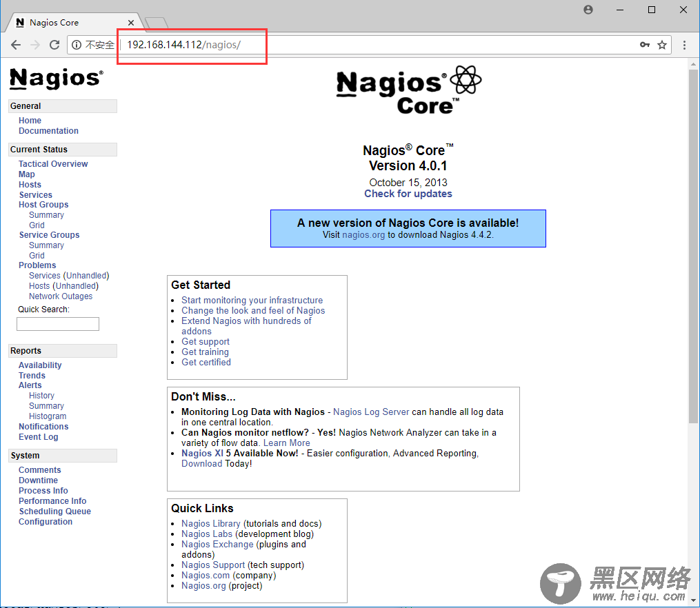Click the Check for updates link
Screen dimensions: 700x608
coord(408,194)
